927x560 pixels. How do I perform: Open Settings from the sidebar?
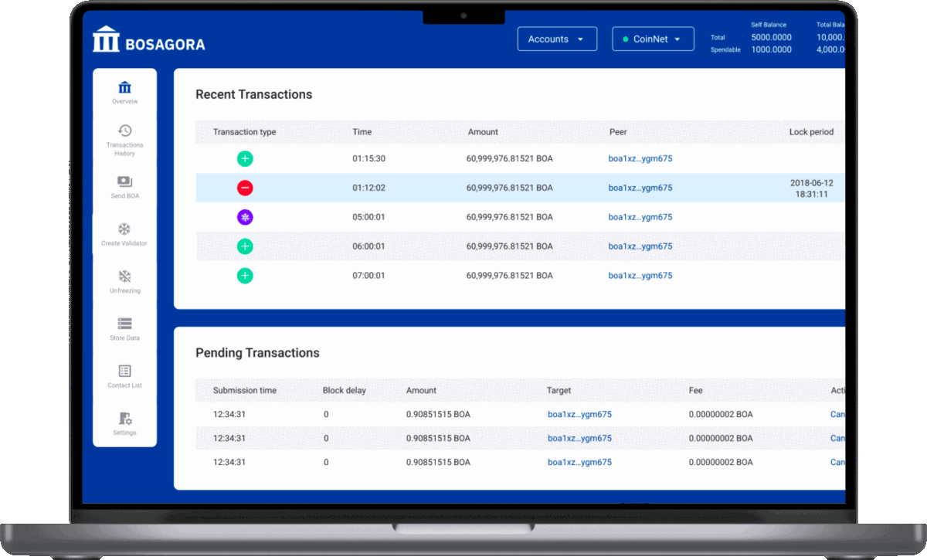(x=124, y=419)
